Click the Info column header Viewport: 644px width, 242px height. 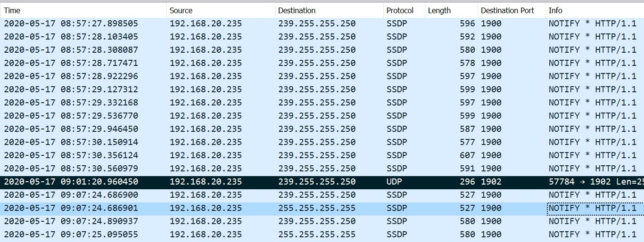coord(595,10)
